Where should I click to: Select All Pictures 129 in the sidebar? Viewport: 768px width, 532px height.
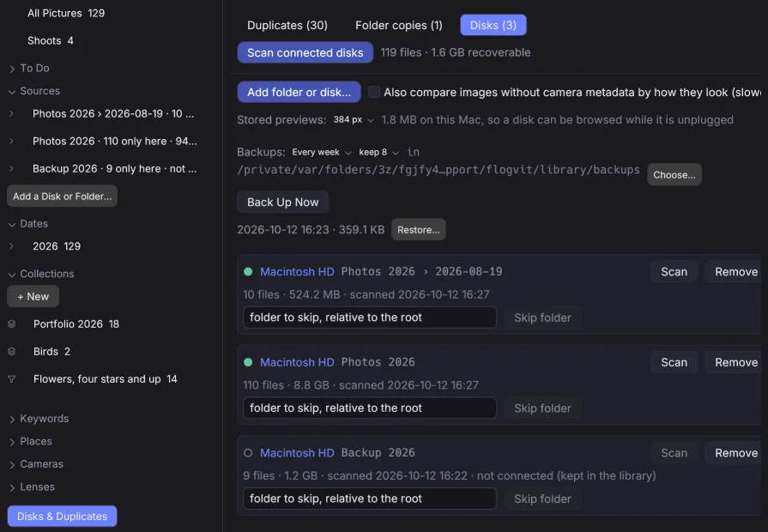[x=66, y=13]
